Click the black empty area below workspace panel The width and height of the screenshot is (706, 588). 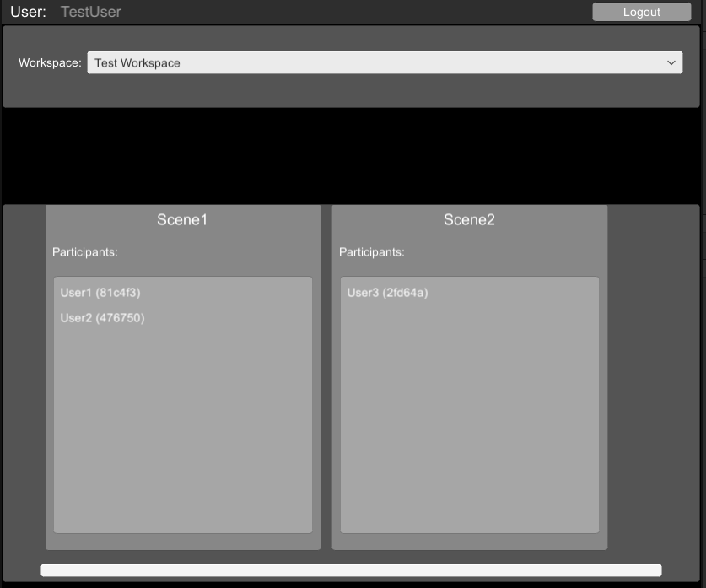click(x=353, y=156)
